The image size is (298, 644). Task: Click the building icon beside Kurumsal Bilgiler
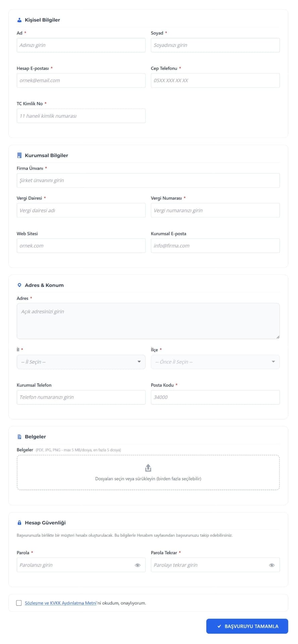coord(19,155)
